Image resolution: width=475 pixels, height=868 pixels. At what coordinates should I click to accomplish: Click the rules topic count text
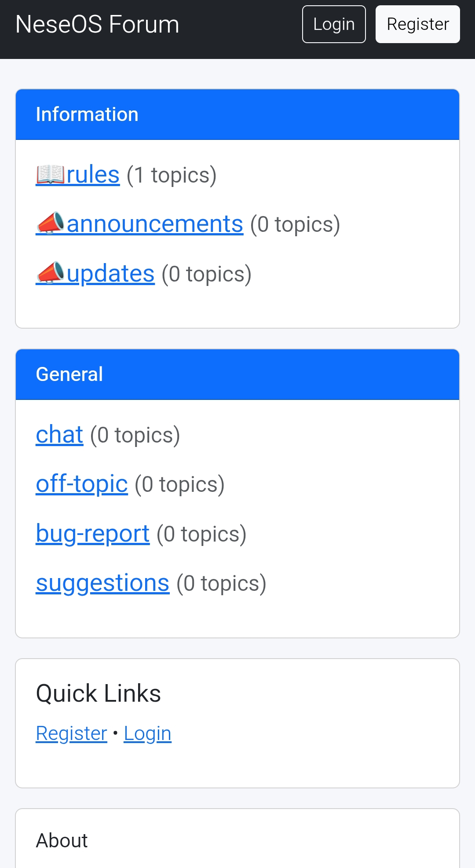(x=172, y=175)
